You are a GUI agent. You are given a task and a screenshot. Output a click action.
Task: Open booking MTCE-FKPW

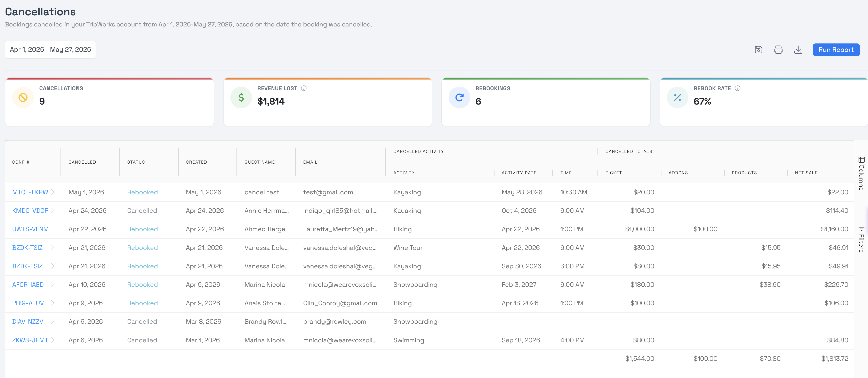(30, 192)
